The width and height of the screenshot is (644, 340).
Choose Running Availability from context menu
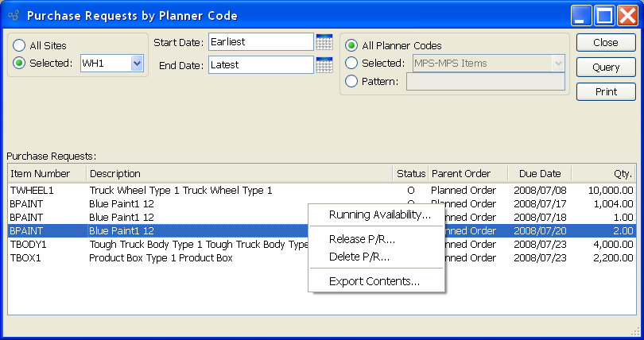click(x=379, y=214)
